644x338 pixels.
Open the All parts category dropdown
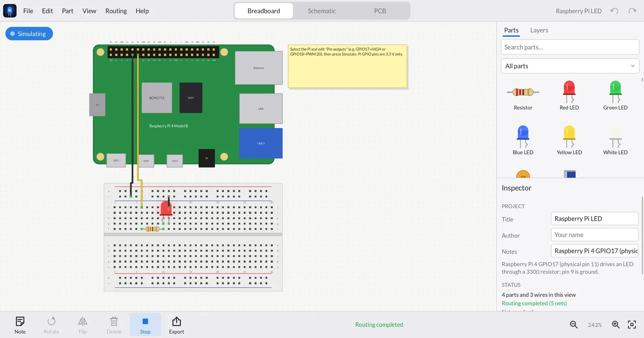(x=570, y=66)
